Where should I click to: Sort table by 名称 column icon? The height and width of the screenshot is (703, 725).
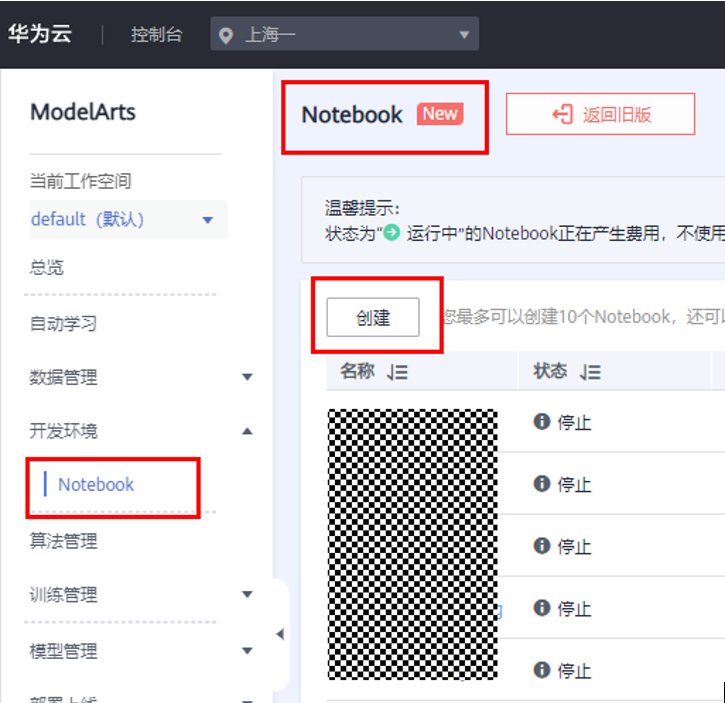tap(398, 372)
